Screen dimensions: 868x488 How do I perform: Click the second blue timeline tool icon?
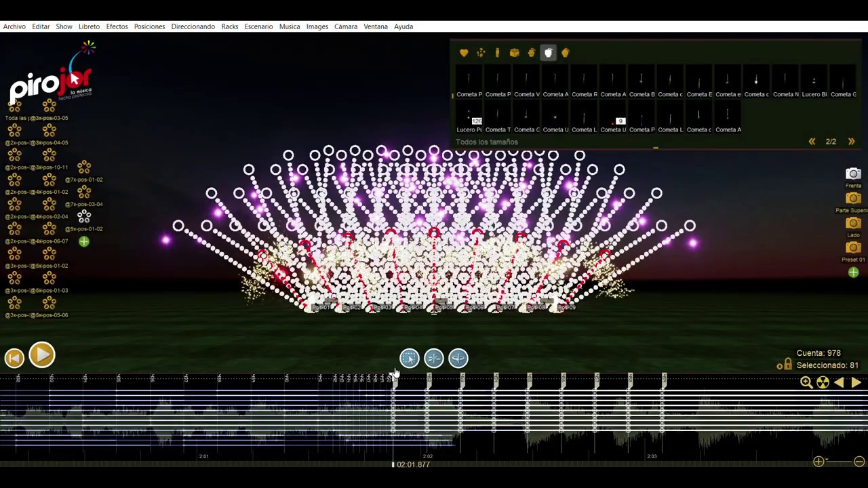pos(433,358)
